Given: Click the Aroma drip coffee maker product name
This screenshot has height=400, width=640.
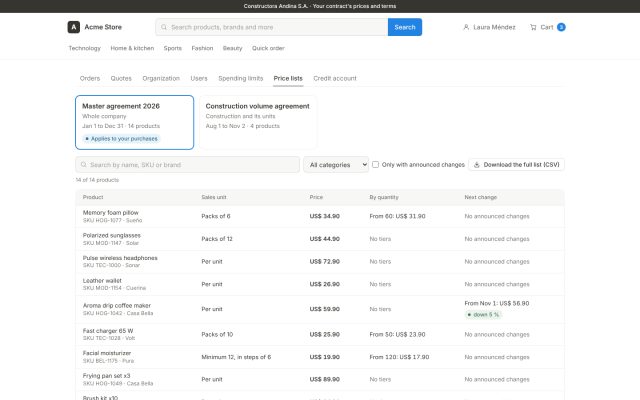Looking at the screenshot, I should 117,306.
